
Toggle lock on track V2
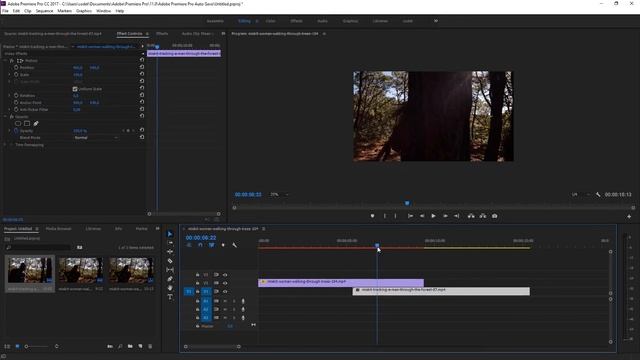198,283
